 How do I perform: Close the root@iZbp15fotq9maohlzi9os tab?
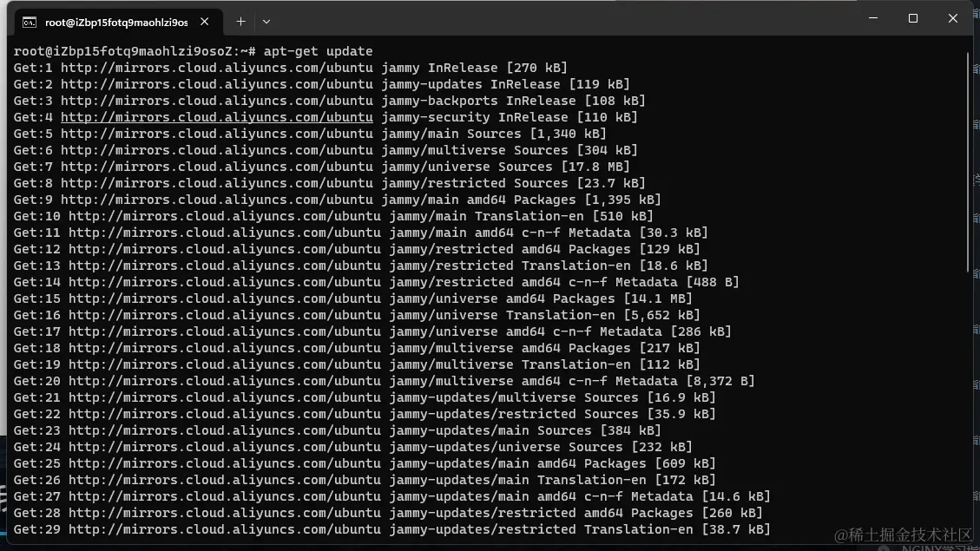(204, 22)
